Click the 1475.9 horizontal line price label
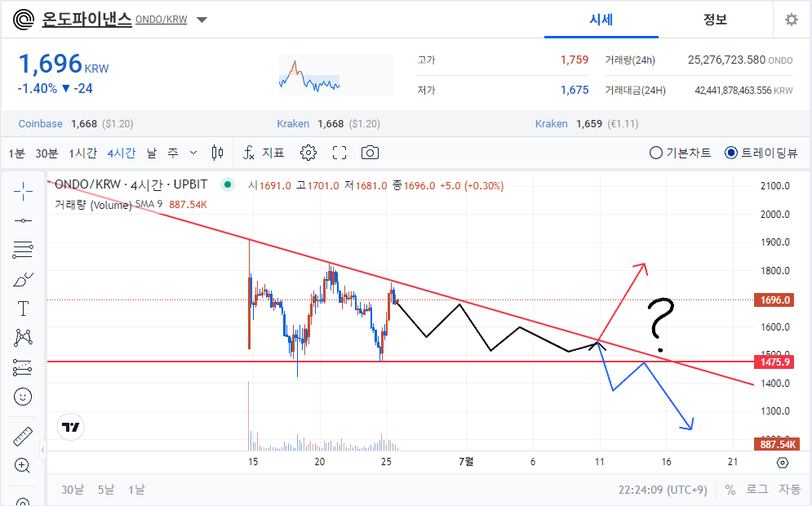This screenshot has width=812, height=506. coord(774,362)
